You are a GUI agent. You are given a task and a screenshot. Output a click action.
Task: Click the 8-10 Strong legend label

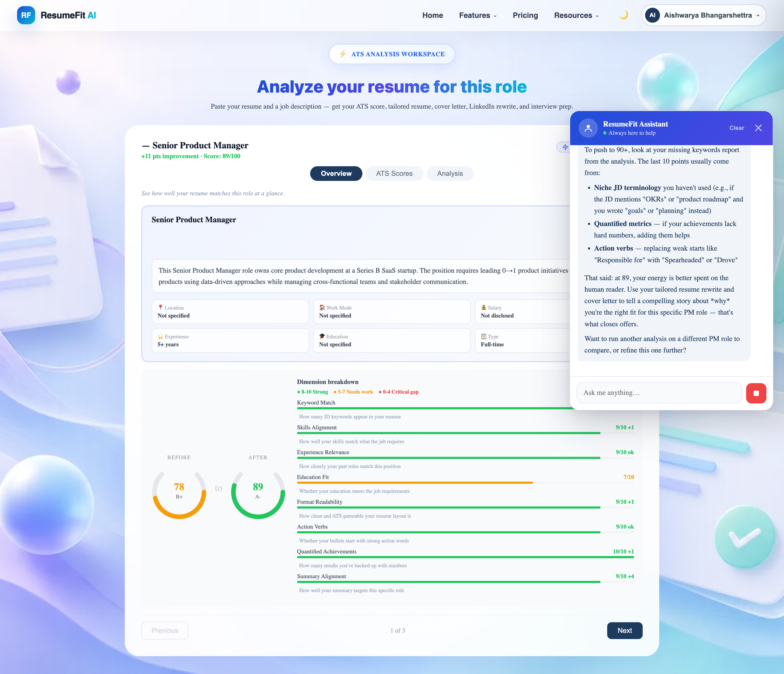tap(313, 392)
